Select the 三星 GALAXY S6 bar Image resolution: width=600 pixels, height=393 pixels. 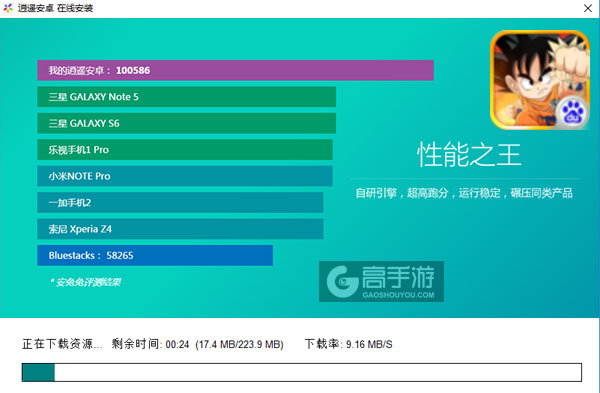coord(186,123)
